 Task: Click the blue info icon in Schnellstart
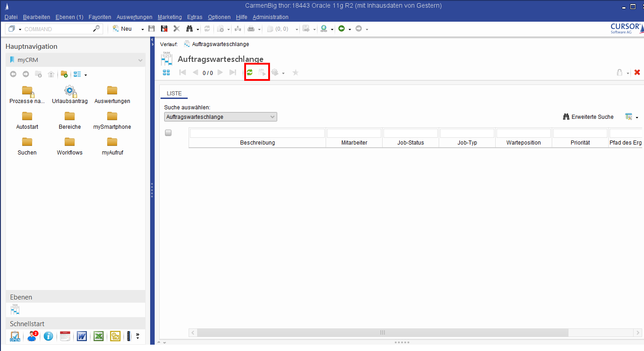pyautogui.click(x=48, y=336)
